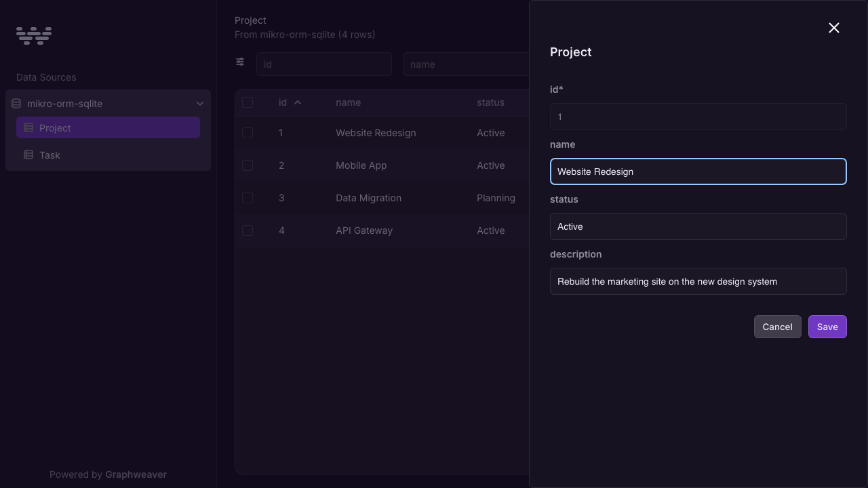Close the Project detail panel

pyautogui.click(x=834, y=28)
